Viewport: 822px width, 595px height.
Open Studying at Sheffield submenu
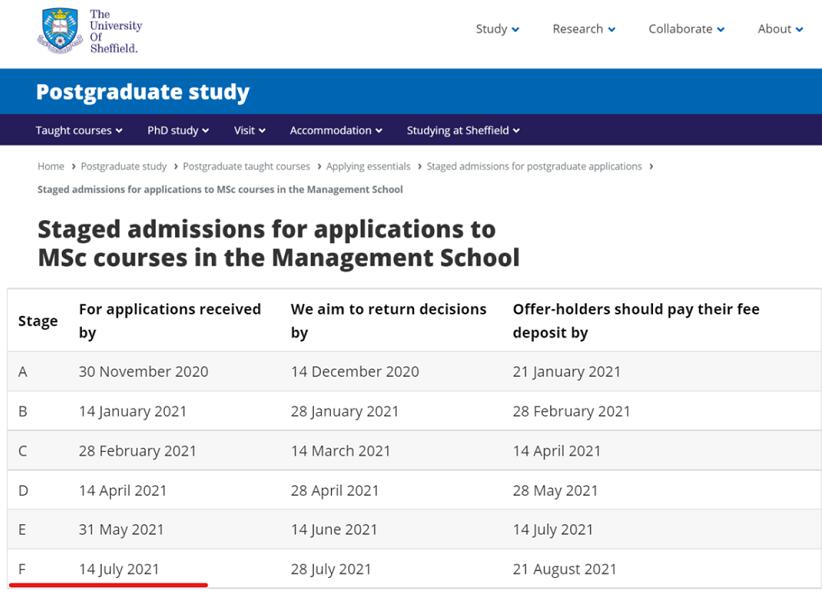click(463, 130)
